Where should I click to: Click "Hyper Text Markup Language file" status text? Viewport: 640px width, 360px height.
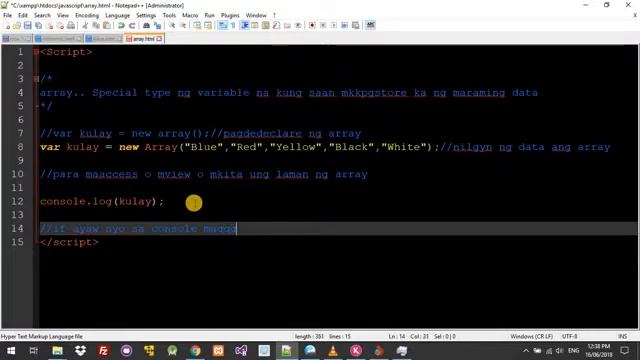(42, 337)
